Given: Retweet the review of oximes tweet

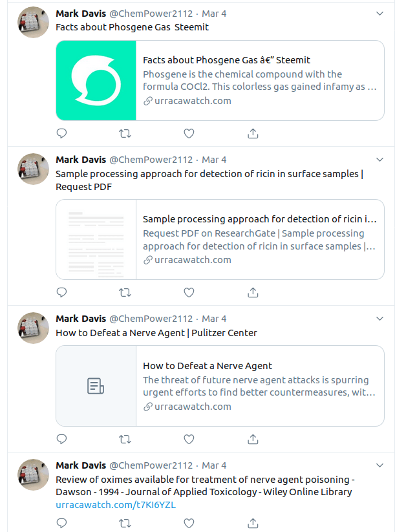Looking at the screenshot, I should (125, 522).
